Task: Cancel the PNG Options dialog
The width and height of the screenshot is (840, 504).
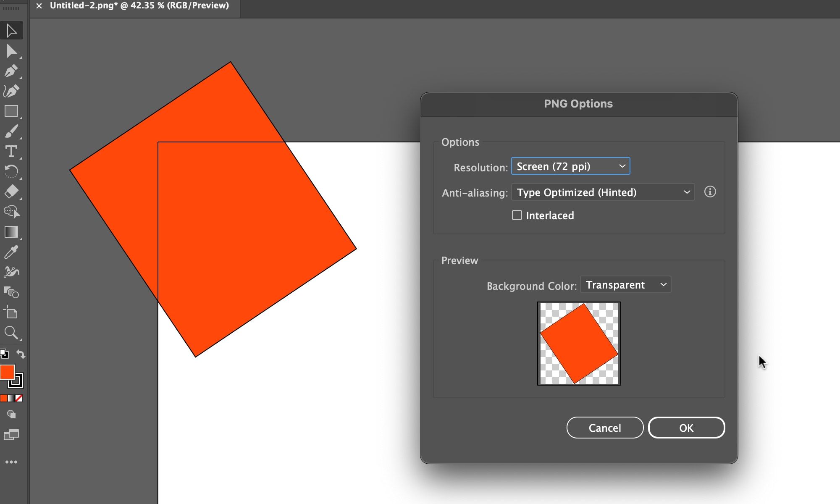Action: point(605,428)
